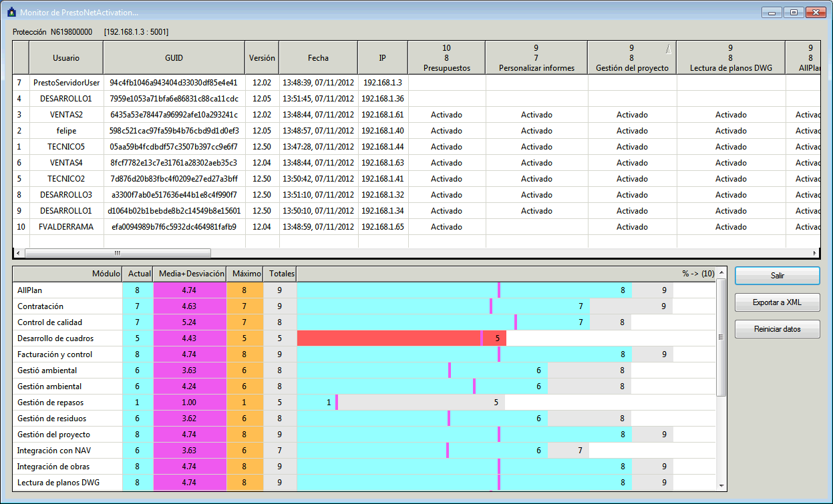Click the Salir button
This screenshot has width=833, height=504.
point(777,275)
